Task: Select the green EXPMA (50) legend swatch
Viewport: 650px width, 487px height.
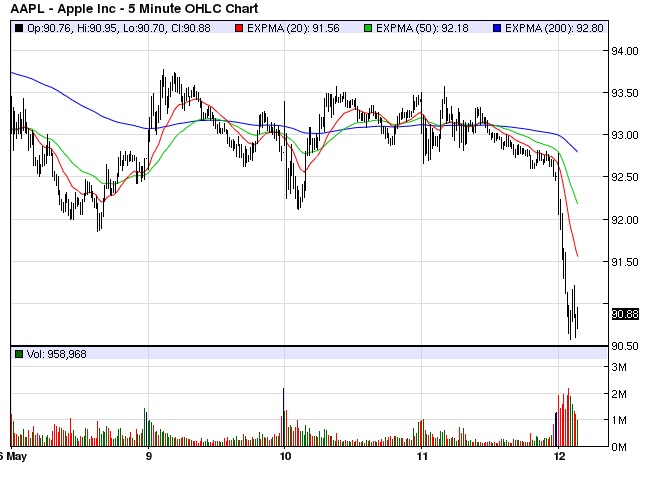Action: (368, 28)
